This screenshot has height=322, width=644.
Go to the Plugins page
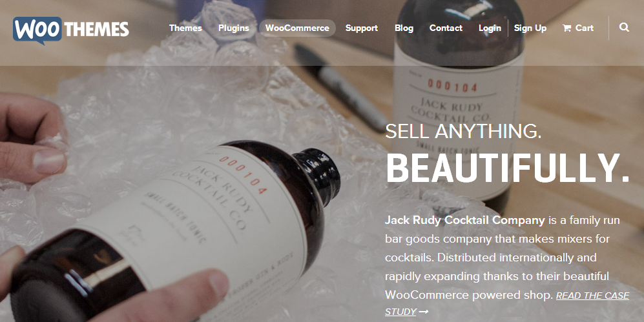tap(234, 28)
